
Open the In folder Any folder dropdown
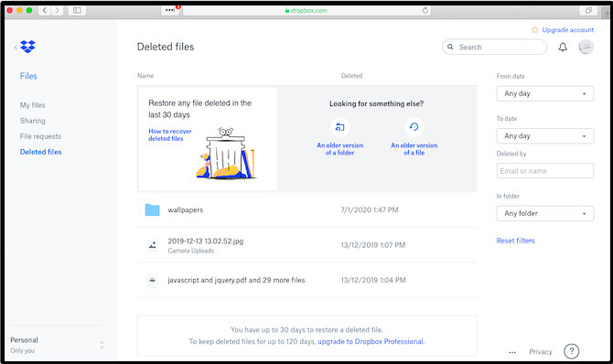point(545,213)
